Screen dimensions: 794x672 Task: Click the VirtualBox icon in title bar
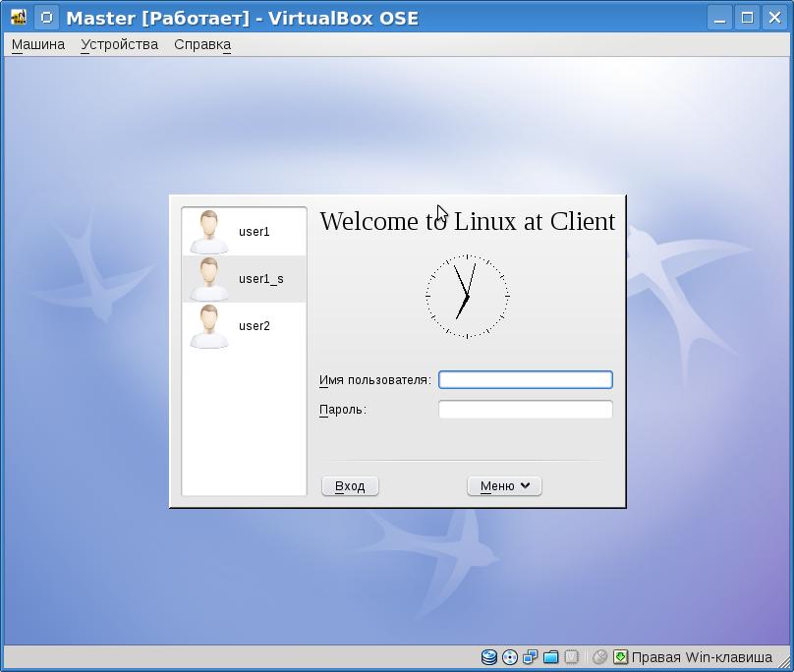[x=18, y=18]
